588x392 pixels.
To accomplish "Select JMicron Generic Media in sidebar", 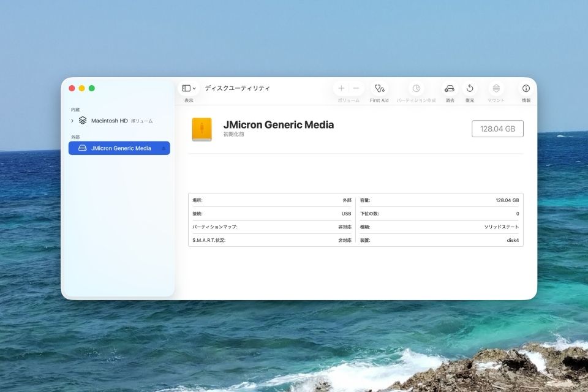I will click(119, 148).
